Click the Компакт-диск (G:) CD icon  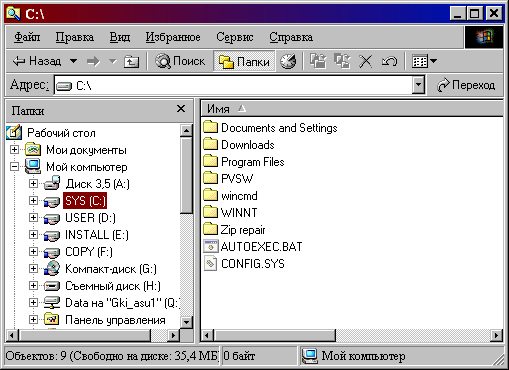point(52,268)
